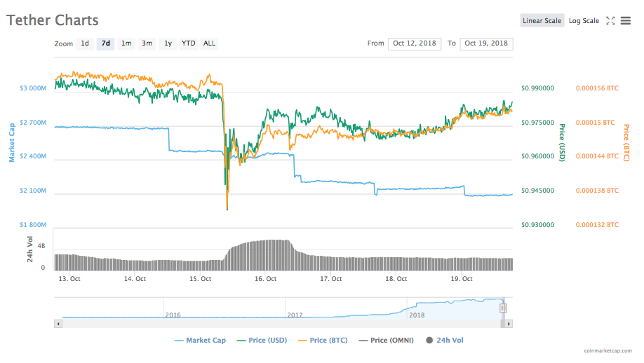This screenshot has width=644, height=363.
Task: Click the $0.975000 price axis label
Action: click(537, 122)
